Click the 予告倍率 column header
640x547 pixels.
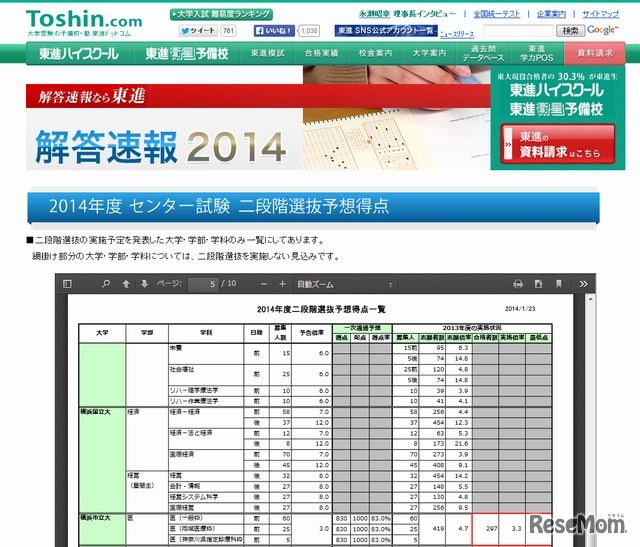(x=312, y=333)
